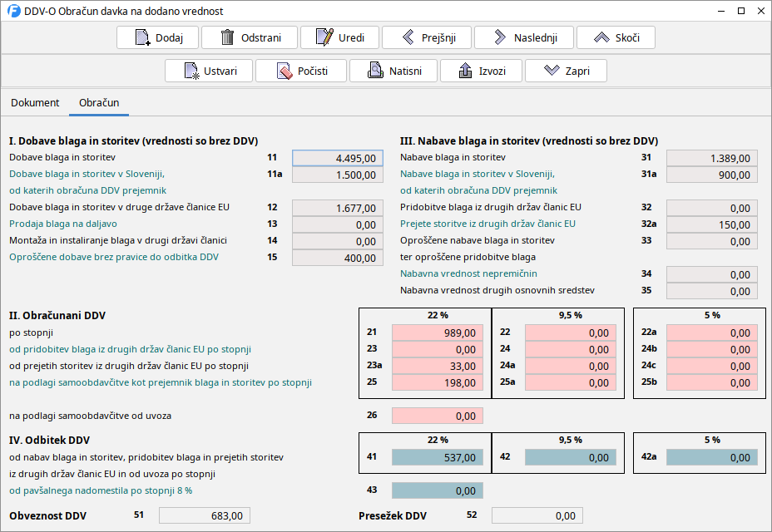
Task: Click the Ustvari create icon
Action: point(191,71)
